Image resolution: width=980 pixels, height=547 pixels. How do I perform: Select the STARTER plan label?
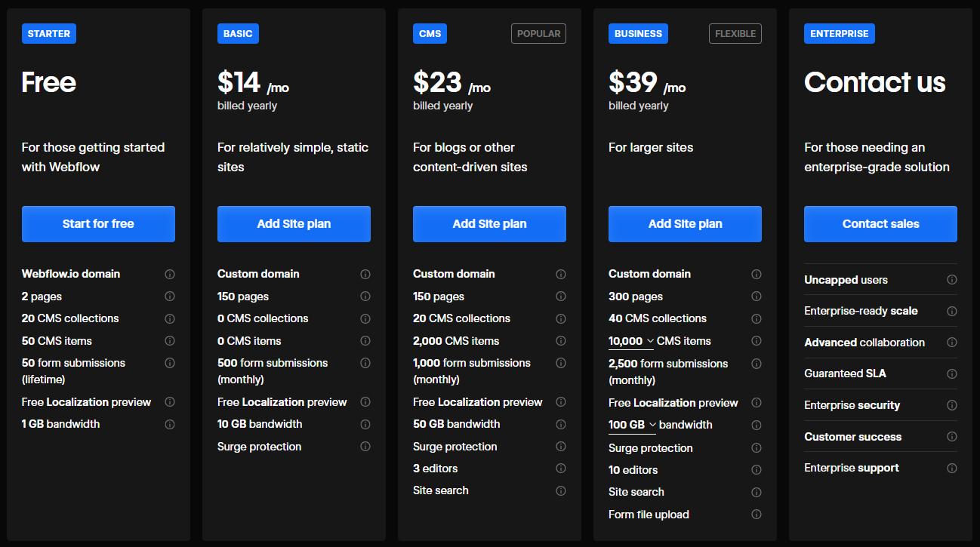49,34
